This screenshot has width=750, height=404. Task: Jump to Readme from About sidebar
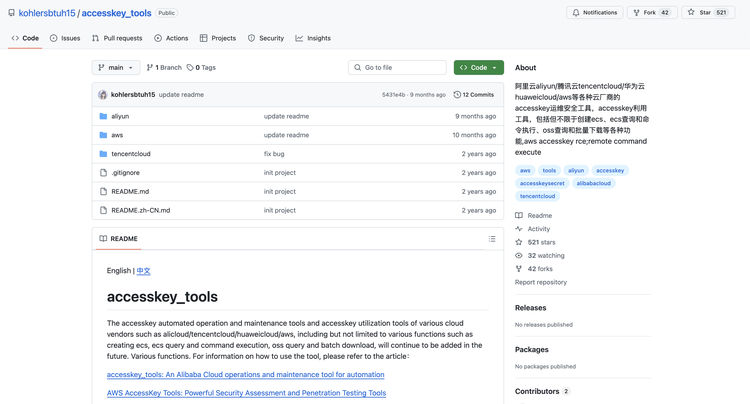(x=534, y=216)
